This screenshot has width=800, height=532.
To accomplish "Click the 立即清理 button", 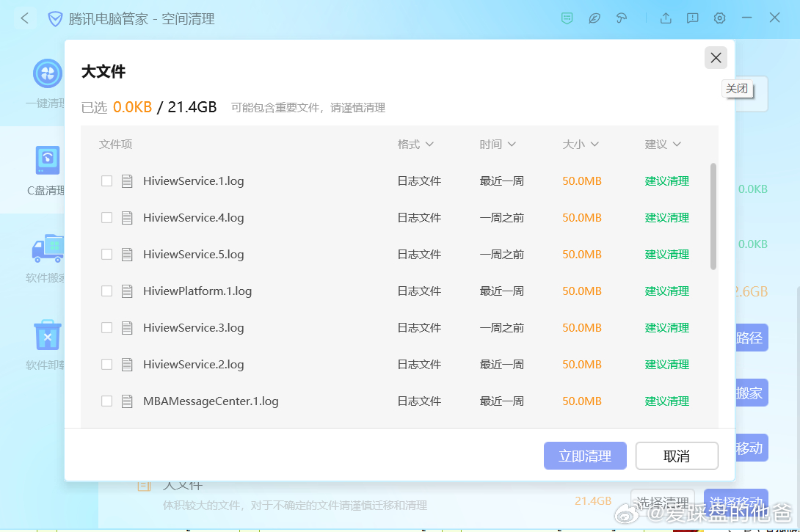I will 585,455.
